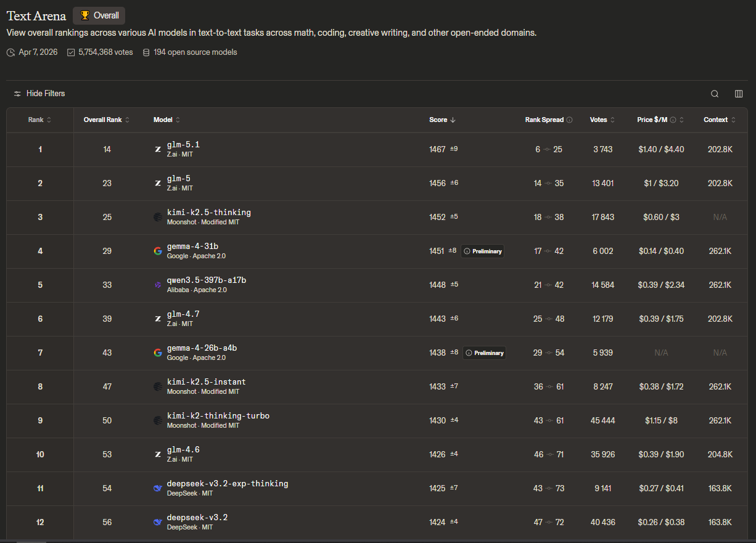Viewport: 756px width, 543px height.
Task: Click the Z.ai logo beside glm-4.7
Action: 158,319
